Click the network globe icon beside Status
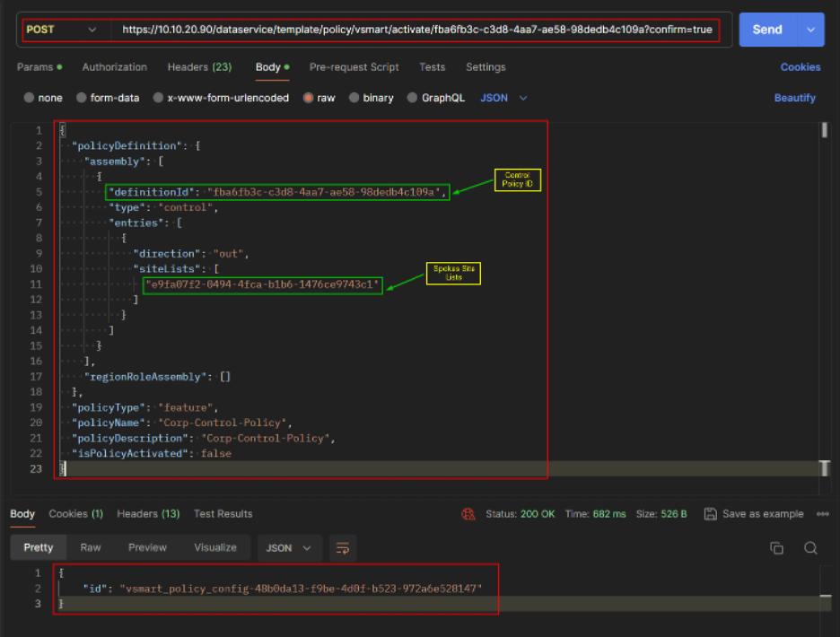This screenshot has width=840, height=637. [468, 514]
